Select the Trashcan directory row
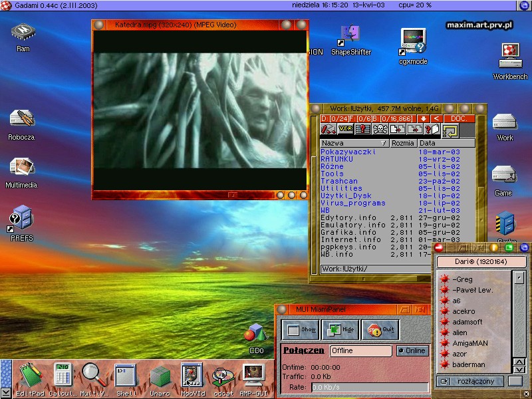 tap(397, 181)
